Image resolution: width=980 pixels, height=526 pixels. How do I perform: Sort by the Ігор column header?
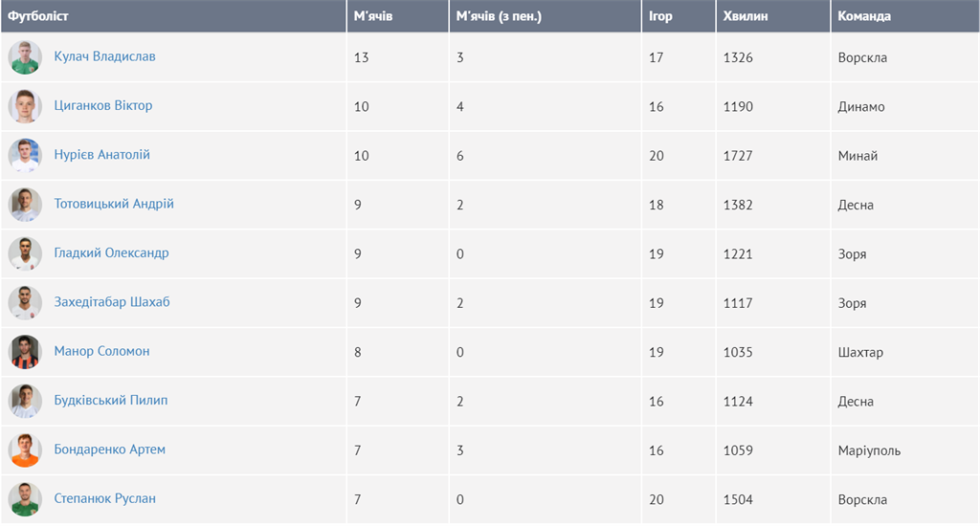pyautogui.click(x=660, y=16)
